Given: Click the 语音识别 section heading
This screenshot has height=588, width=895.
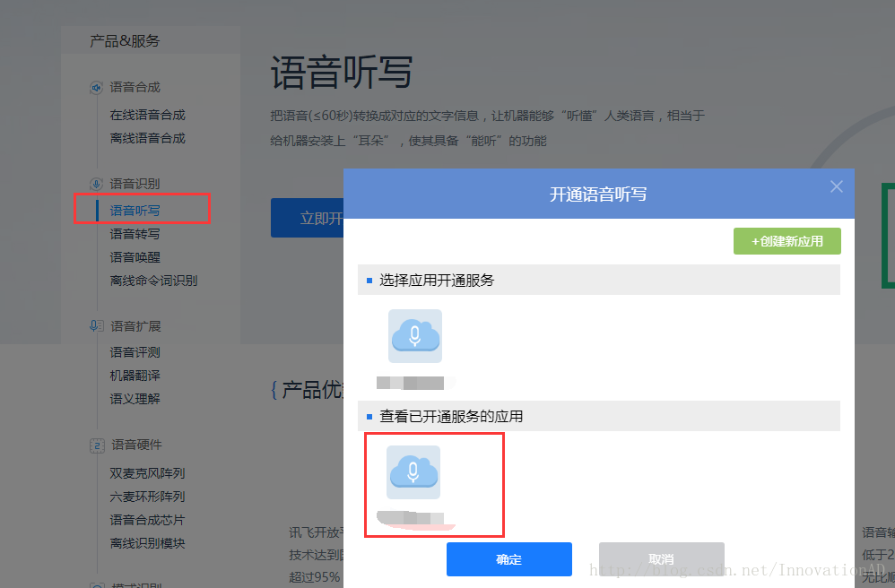Looking at the screenshot, I should [135, 184].
